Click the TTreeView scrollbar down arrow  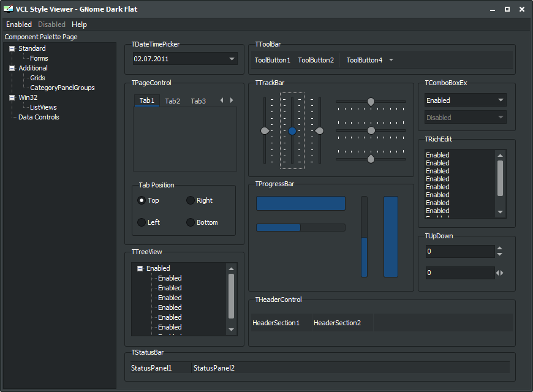231,330
